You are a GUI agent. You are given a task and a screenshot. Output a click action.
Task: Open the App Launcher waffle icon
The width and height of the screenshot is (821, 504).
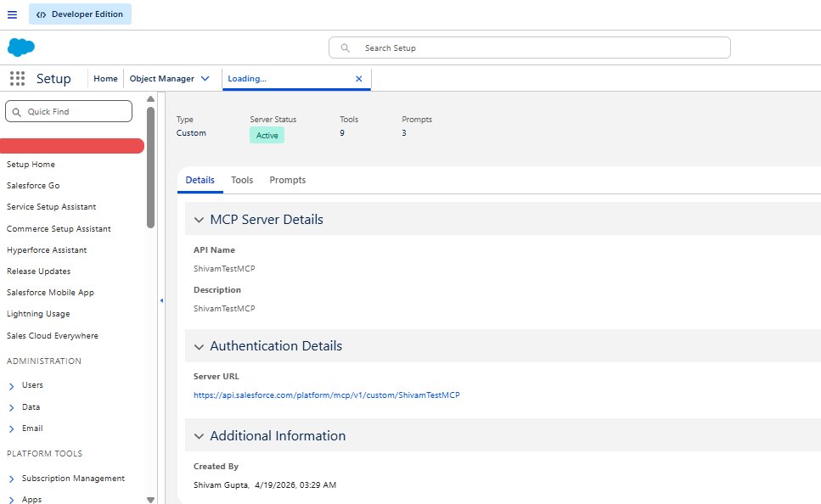[16, 78]
